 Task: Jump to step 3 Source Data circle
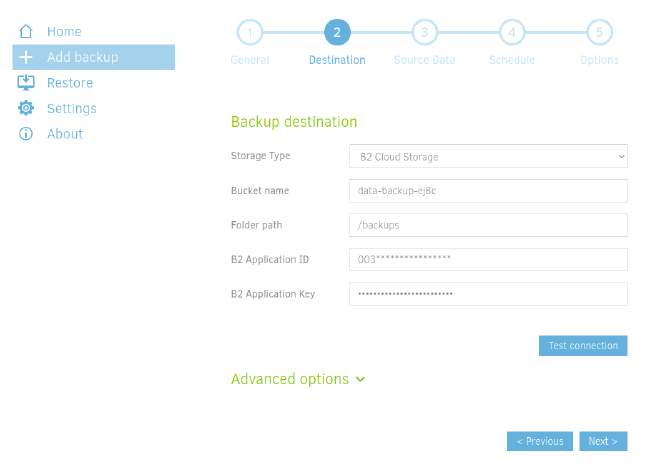[424, 33]
